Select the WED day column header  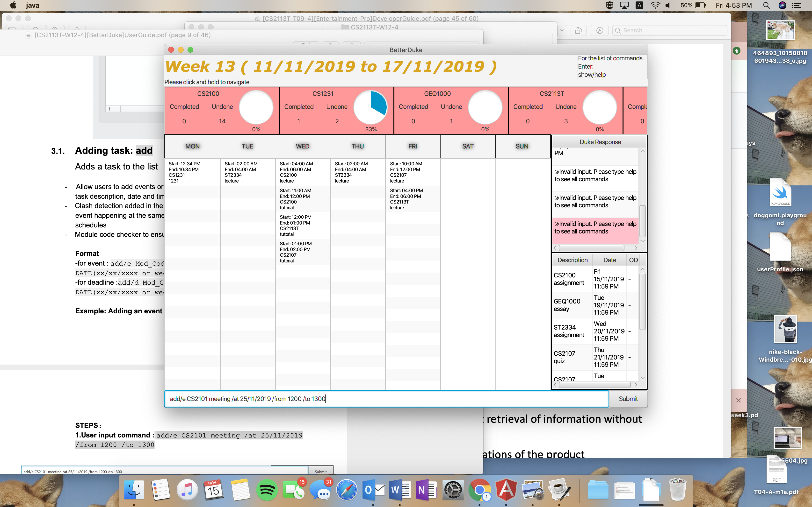302,146
